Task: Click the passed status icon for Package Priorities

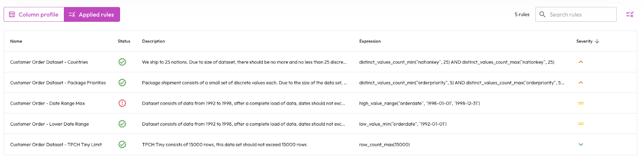Action: [122, 83]
